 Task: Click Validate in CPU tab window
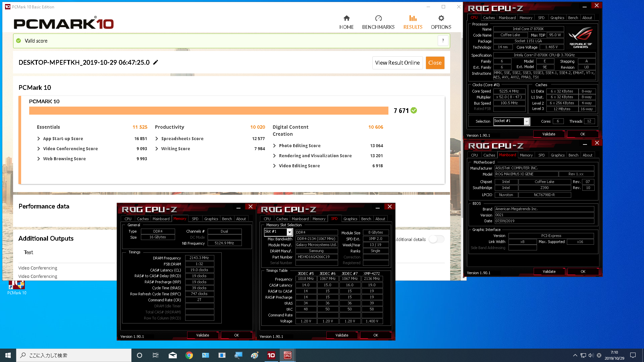click(x=549, y=134)
